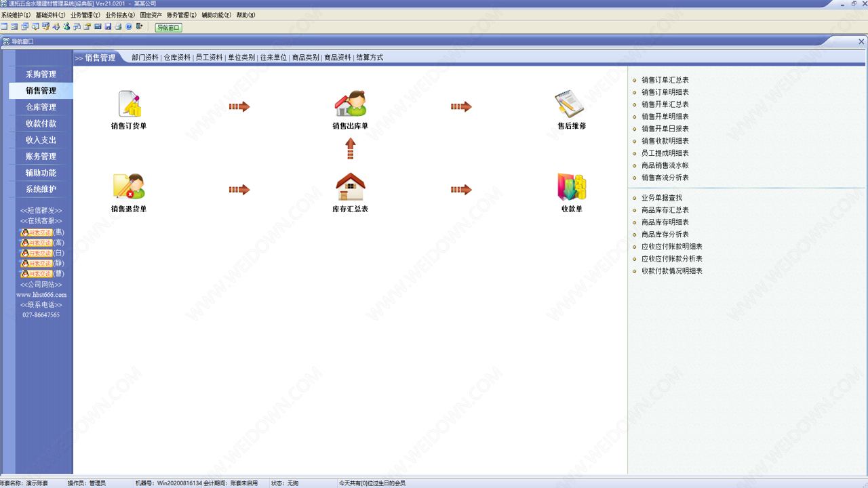Select 系统维护 in the sidebar
The width and height of the screenshot is (868, 488).
click(41, 189)
